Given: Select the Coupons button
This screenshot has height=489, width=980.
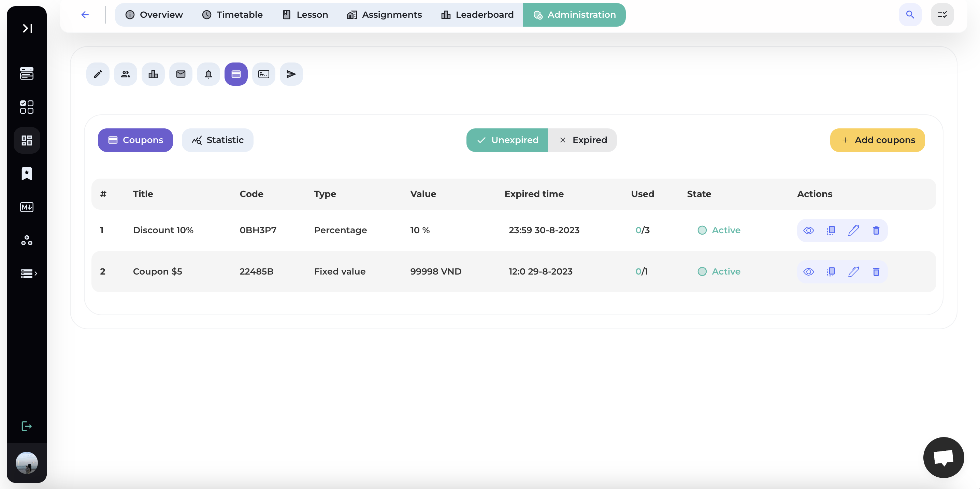Looking at the screenshot, I should (135, 140).
